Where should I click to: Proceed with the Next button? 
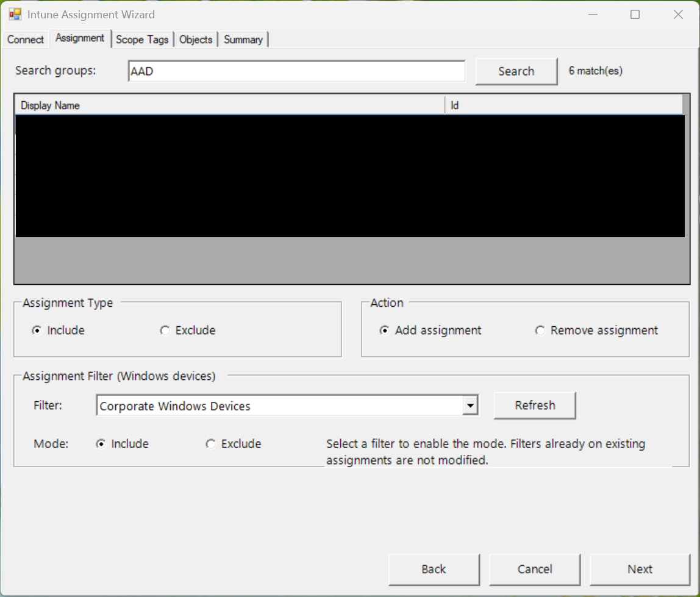point(640,570)
